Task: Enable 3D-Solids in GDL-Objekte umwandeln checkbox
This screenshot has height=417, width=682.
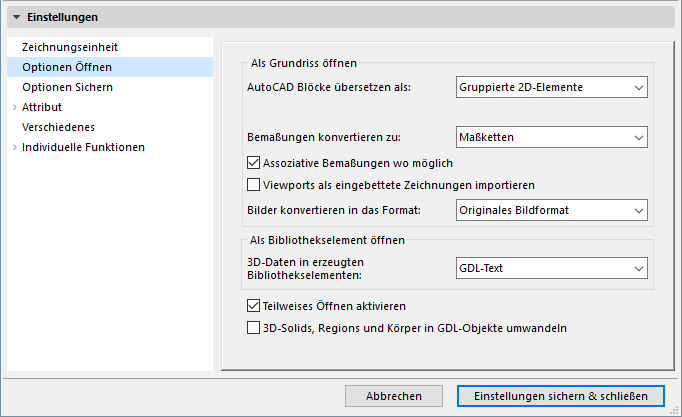Action: click(253, 327)
